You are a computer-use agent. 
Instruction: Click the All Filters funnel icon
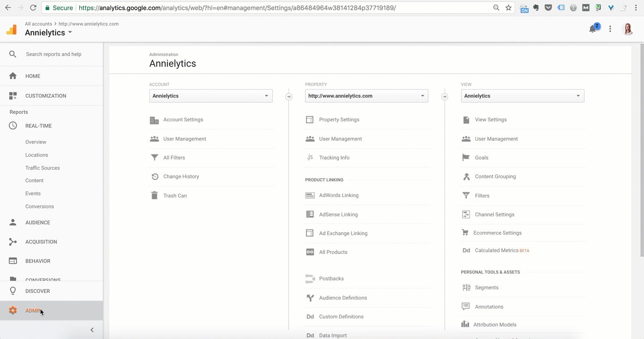[x=154, y=158]
